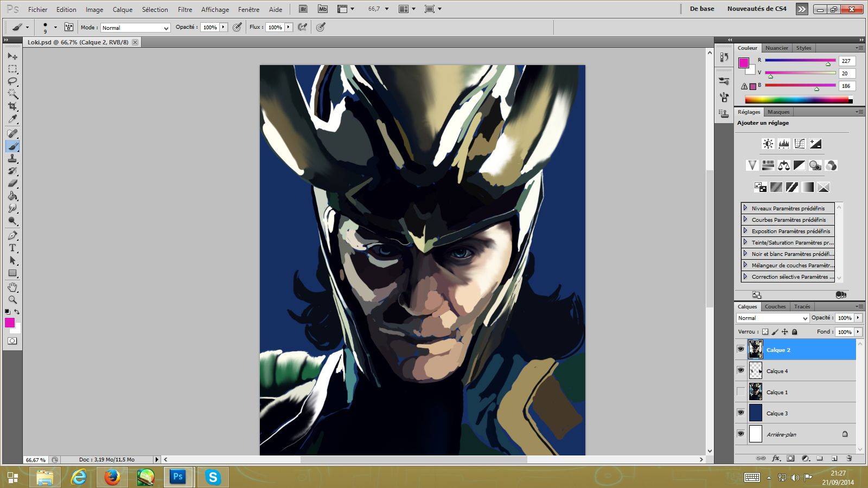The width and height of the screenshot is (868, 488).
Task: Switch to the Nuancier tab
Action: pyautogui.click(x=777, y=48)
